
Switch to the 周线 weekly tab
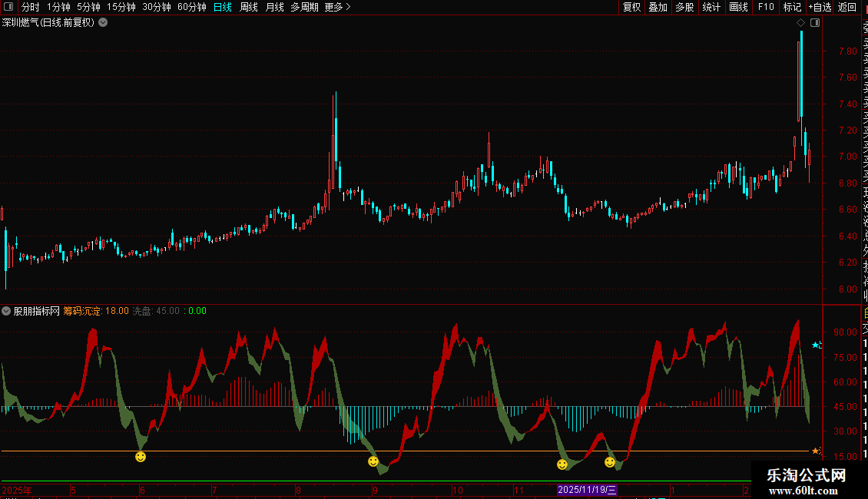pos(249,7)
